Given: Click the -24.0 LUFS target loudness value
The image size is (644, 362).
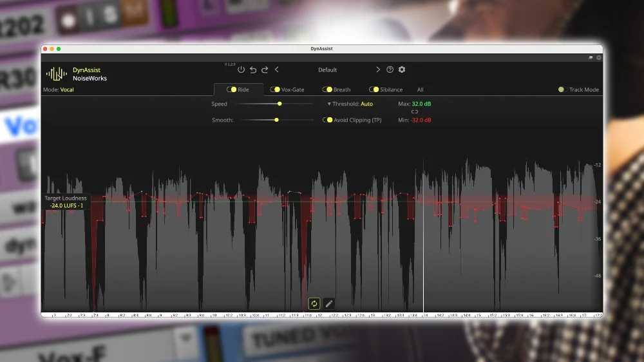Looking at the screenshot, I should 66,205.
